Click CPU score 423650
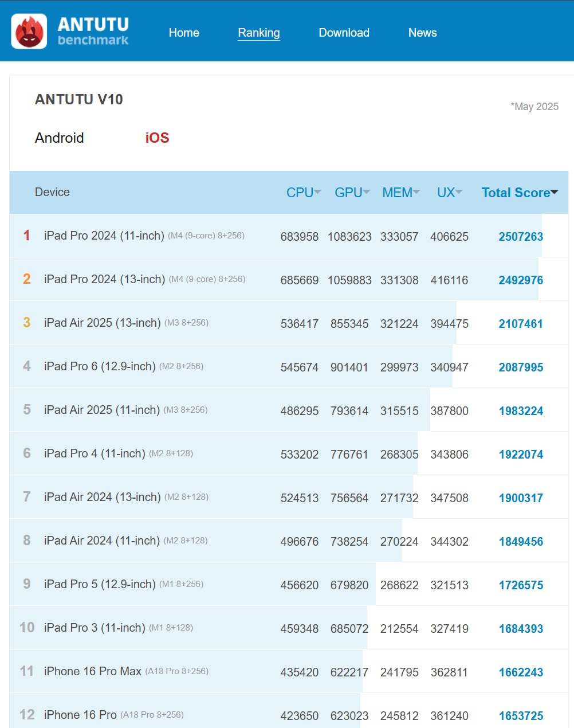 pyautogui.click(x=300, y=716)
